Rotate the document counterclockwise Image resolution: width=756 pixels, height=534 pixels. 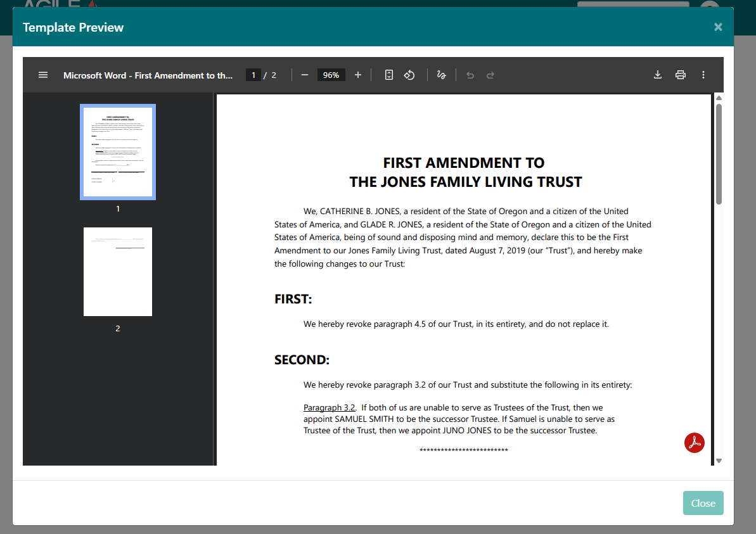[409, 75]
